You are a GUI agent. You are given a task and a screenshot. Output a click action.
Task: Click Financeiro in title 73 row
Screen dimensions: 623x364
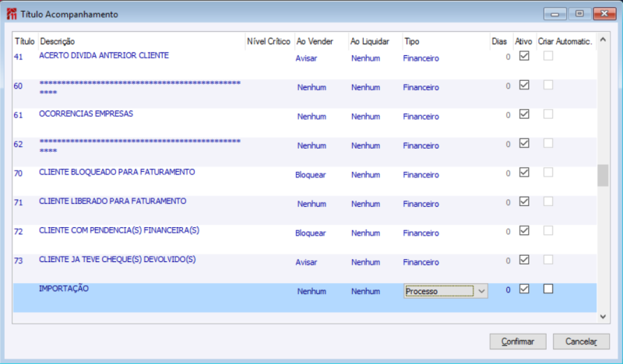[x=421, y=262]
